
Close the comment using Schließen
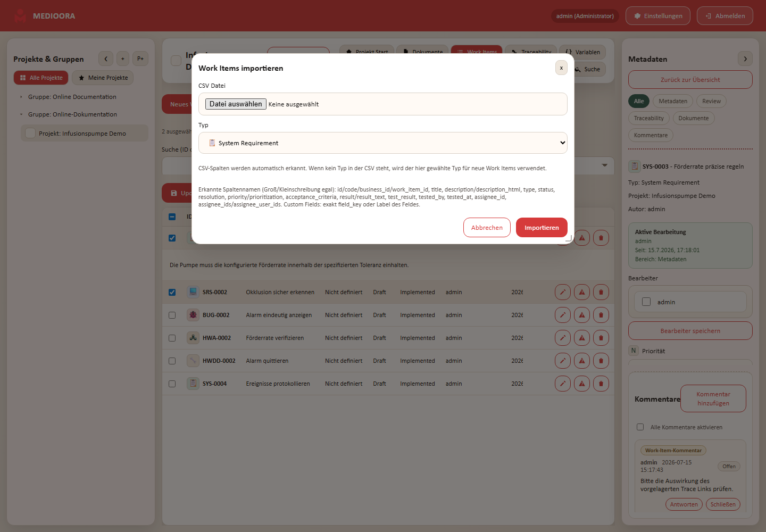coord(723,504)
